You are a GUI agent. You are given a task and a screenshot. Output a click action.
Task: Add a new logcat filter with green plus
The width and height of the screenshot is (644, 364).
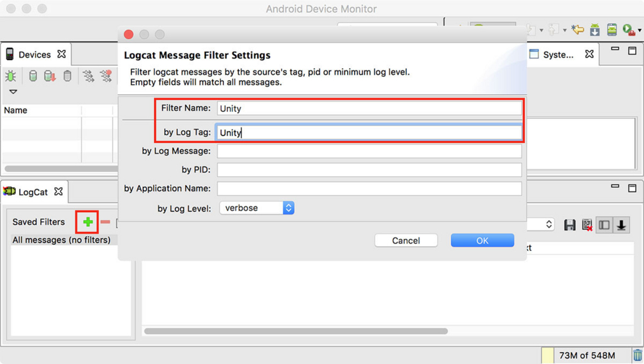(87, 222)
